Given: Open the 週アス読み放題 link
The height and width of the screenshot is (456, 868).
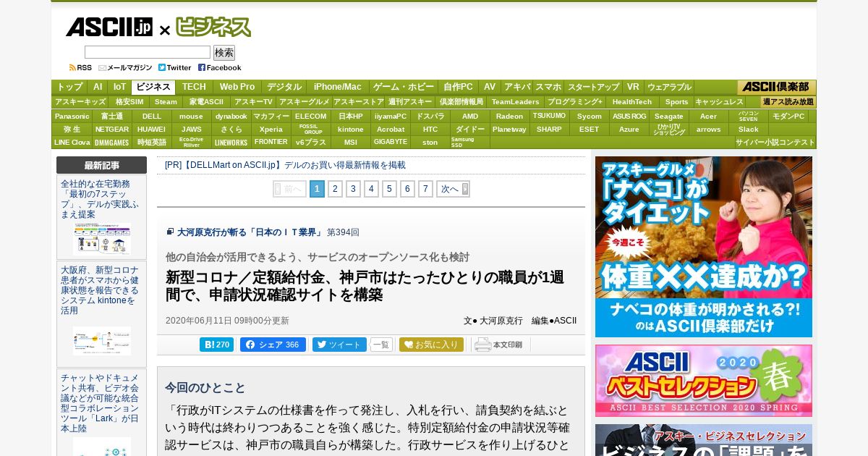Looking at the screenshot, I should 788,102.
